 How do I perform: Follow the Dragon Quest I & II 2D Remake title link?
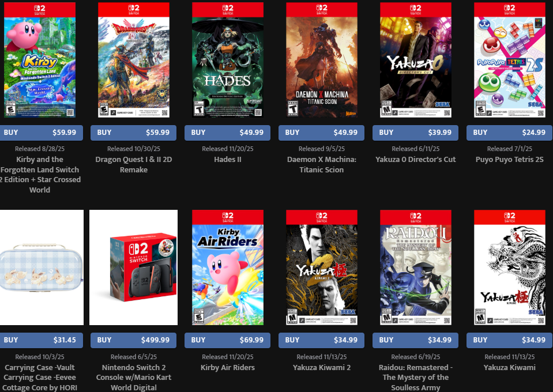134,165
